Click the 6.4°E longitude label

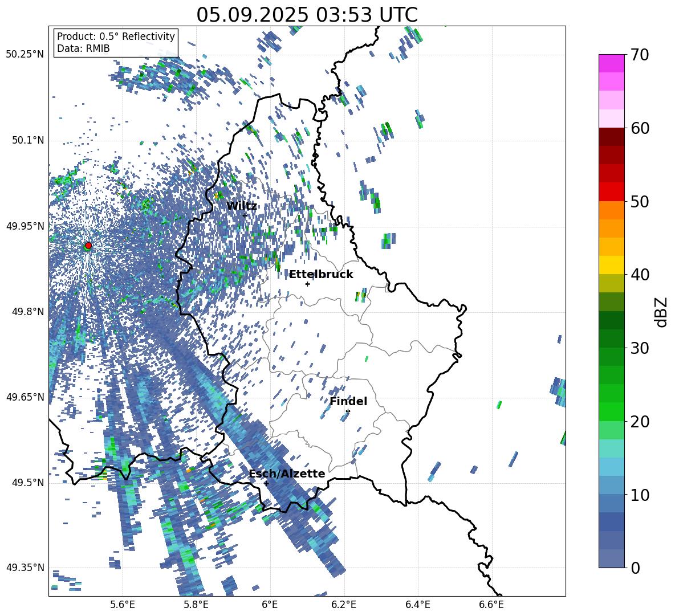pos(417,605)
